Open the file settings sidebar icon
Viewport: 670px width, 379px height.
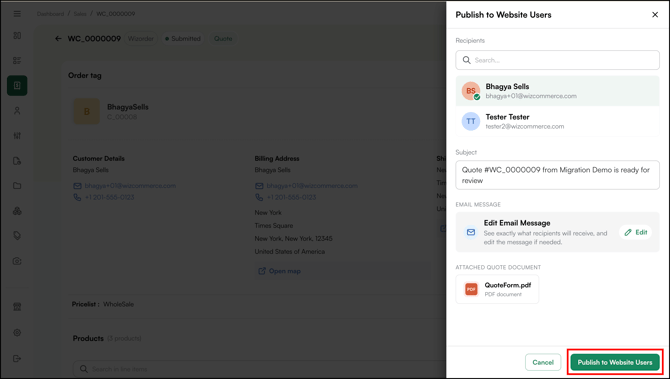pos(17,161)
